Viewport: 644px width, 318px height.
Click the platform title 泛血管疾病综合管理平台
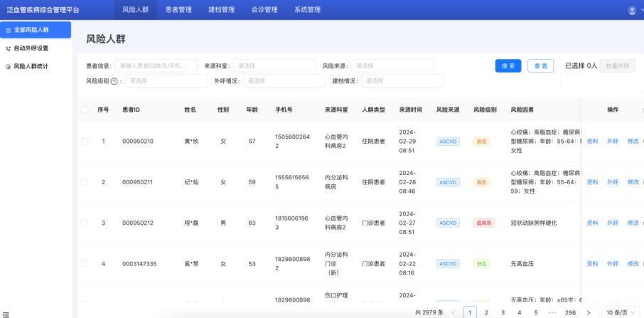pyautogui.click(x=43, y=10)
